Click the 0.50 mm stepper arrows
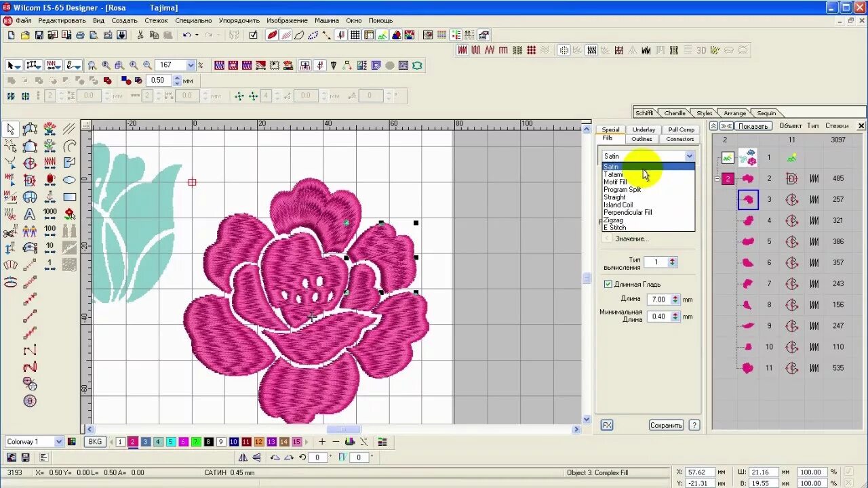The height and width of the screenshot is (488, 868). point(178,80)
